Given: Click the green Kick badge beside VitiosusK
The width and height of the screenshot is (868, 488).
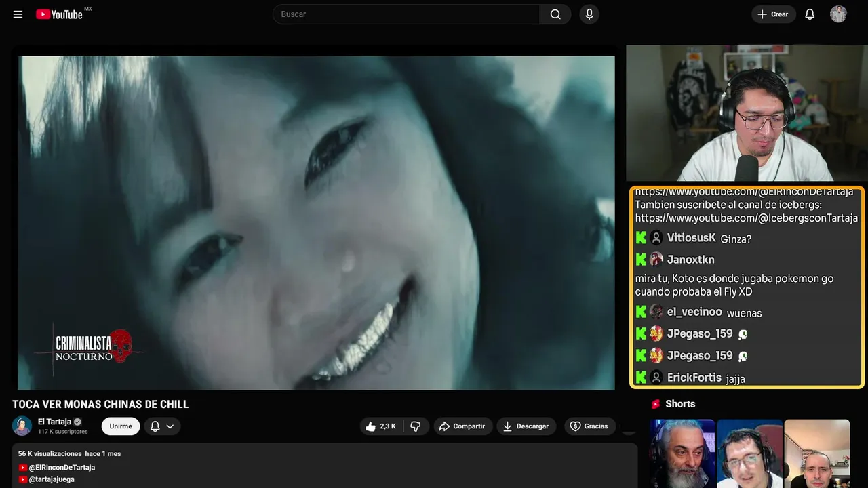Looking at the screenshot, I should coord(641,238).
